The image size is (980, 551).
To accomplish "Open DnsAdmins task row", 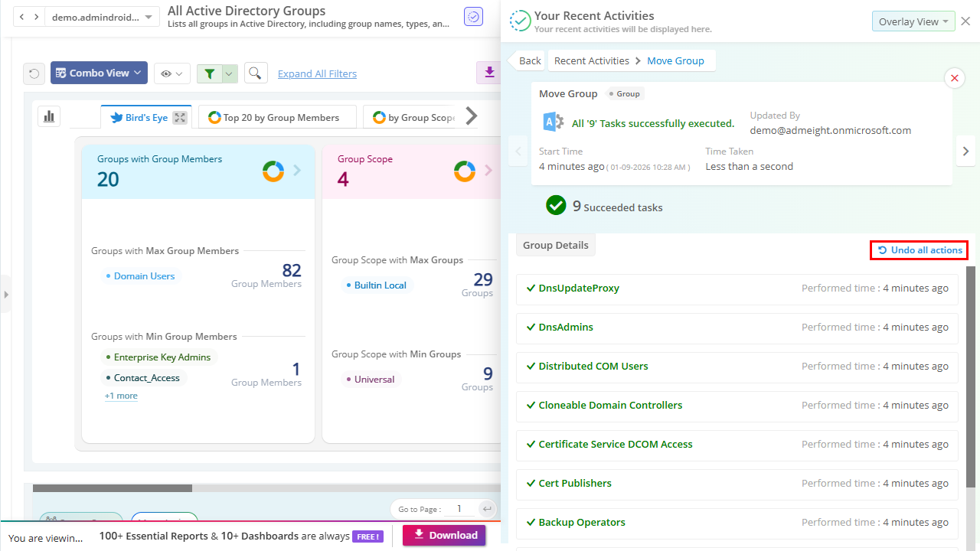I will pyautogui.click(x=737, y=328).
